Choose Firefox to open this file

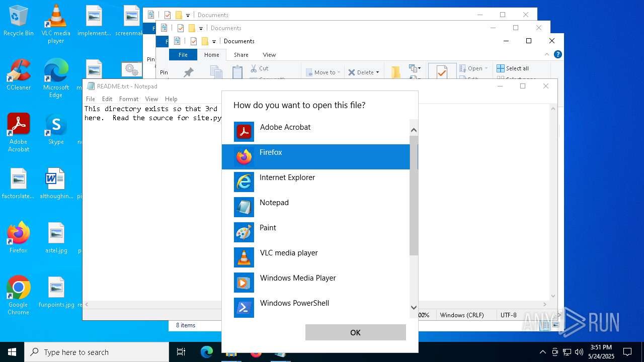[x=316, y=157]
